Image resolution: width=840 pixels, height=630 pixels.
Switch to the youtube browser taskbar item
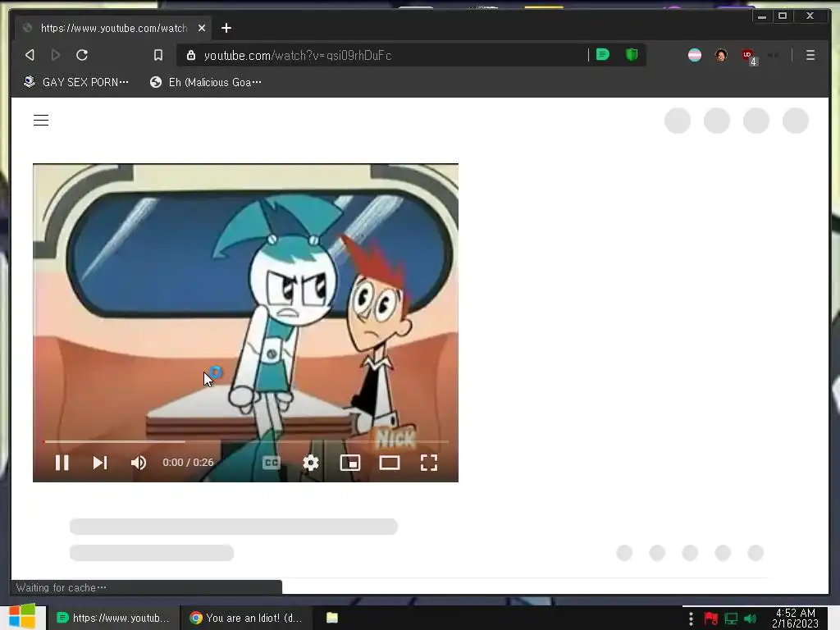click(113, 618)
